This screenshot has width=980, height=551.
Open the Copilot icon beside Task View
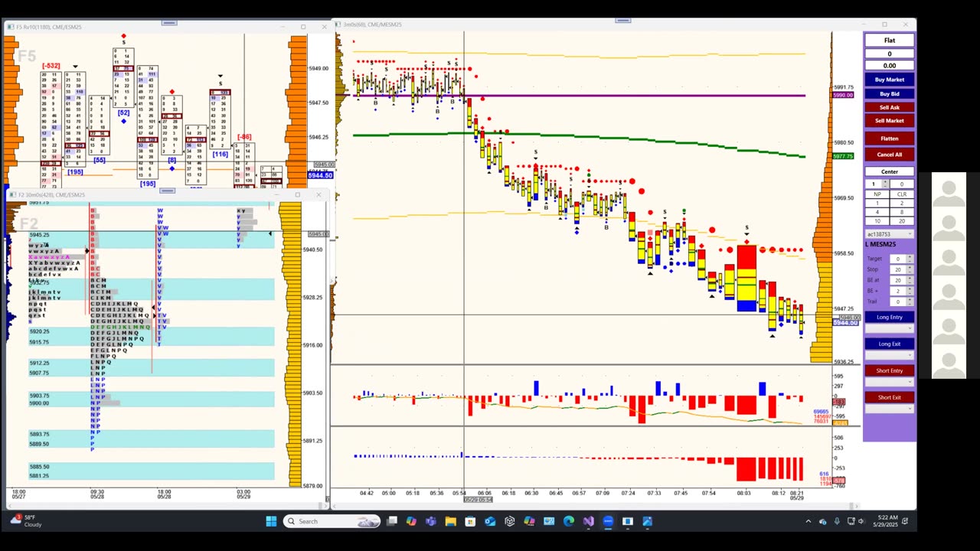(x=411, y=521)
